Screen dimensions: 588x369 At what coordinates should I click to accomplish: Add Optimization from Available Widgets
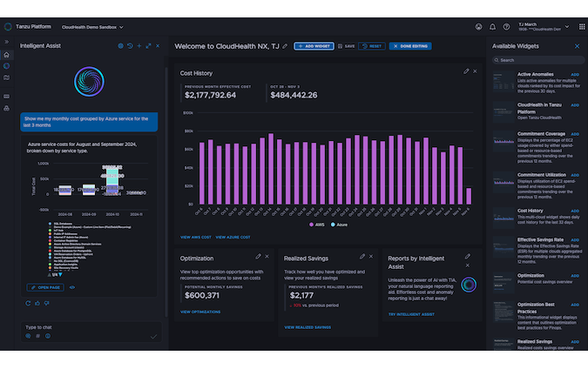pyautogui.click(x=575, y=276)
